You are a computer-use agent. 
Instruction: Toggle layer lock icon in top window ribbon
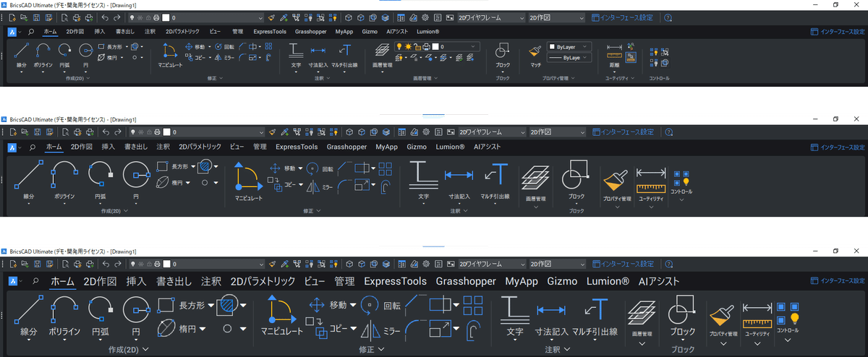click(x=417, y=46)
